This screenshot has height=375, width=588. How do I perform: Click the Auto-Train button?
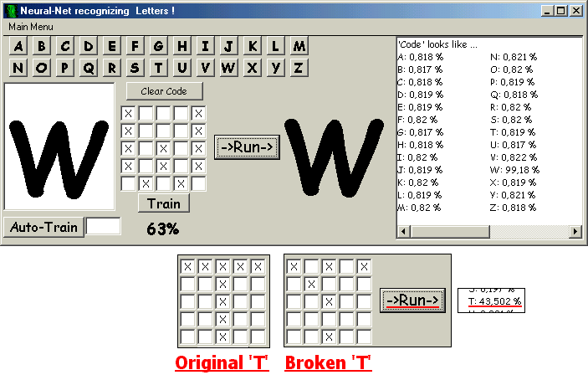(43, 227)
